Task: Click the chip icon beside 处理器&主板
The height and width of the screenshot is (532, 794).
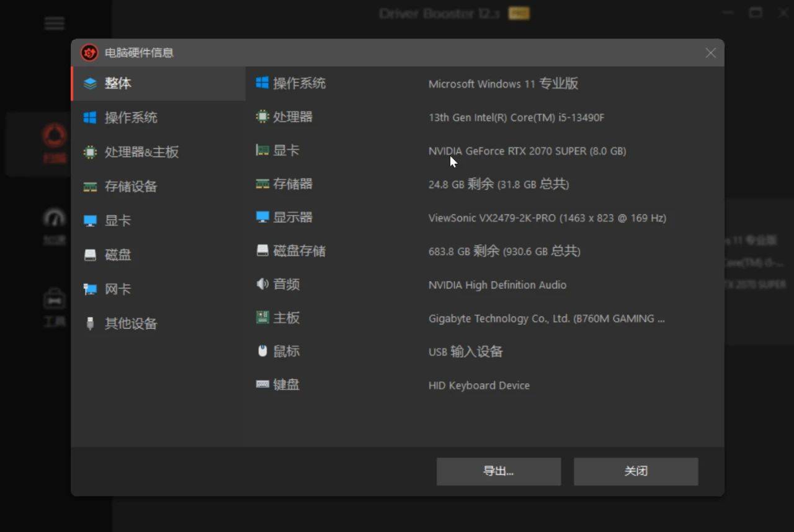Action: click(x=90, y=152)
